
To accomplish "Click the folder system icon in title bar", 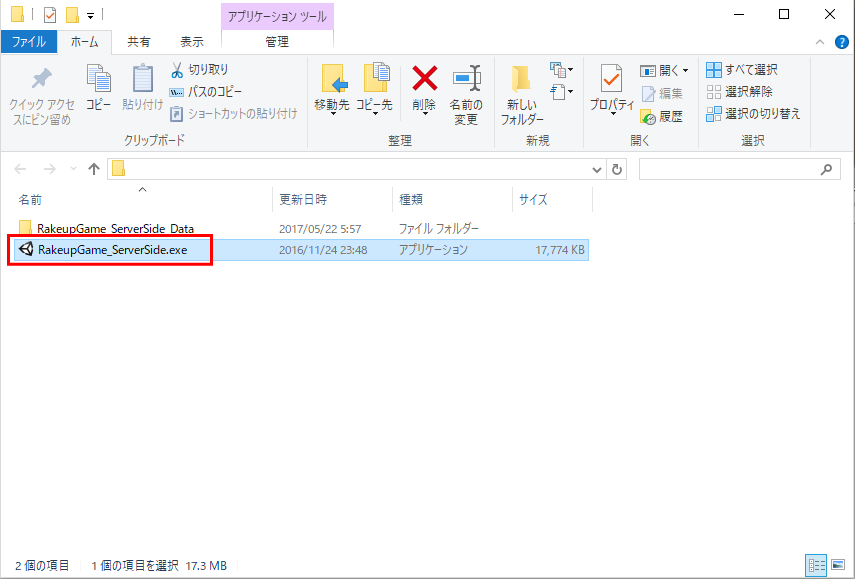I will tap(17, 15).
